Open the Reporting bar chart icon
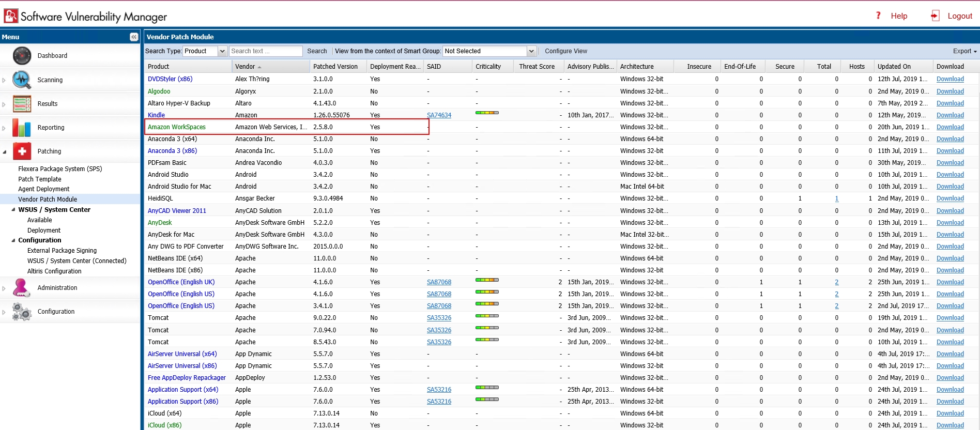Viewport: 980px width, 430px height. point(22,128)
